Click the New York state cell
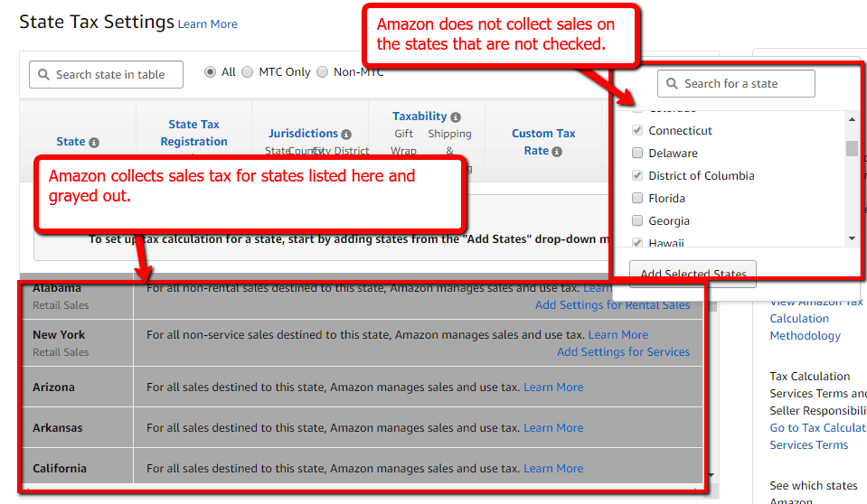The height and width of the screenshot is (504, 867). click(78, 343)
